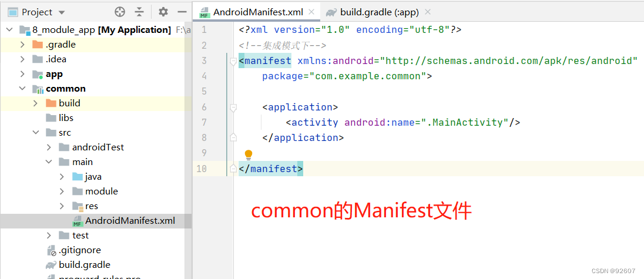Select the res resources folder icon
Screen dimensions: 644x279
[x=77, y=206]
